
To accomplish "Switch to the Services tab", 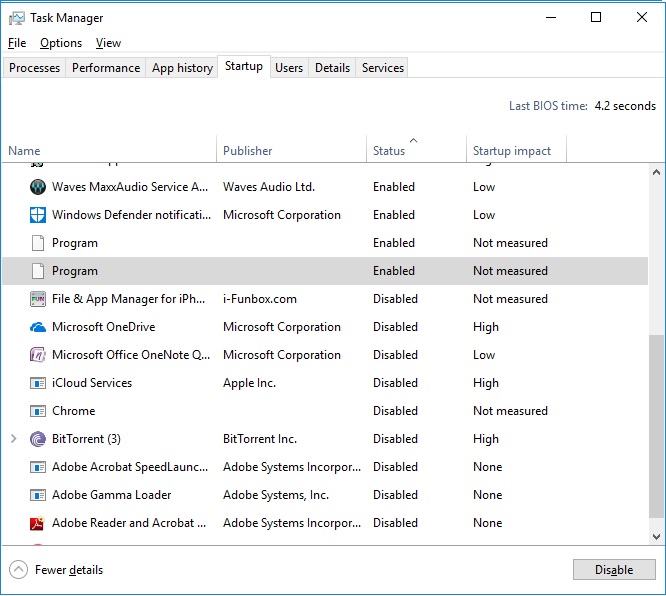I will pyautogui.click(x=383, y=68).
